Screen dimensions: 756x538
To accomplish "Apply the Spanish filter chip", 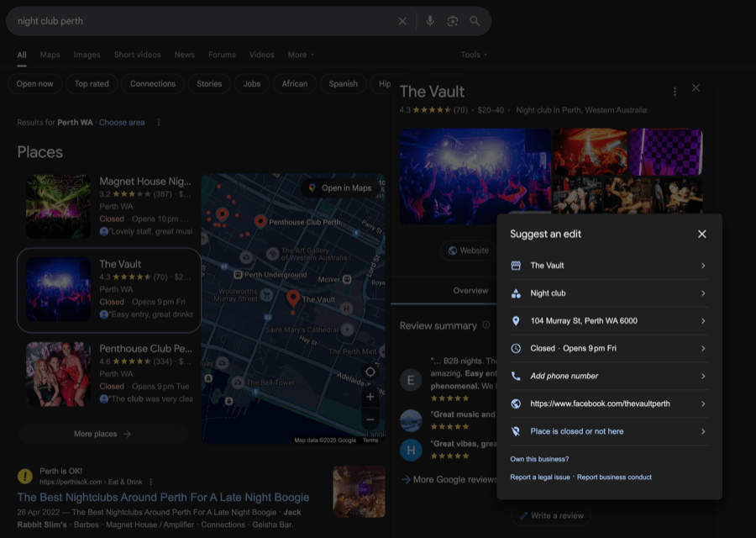I will [x=344, y=84].
